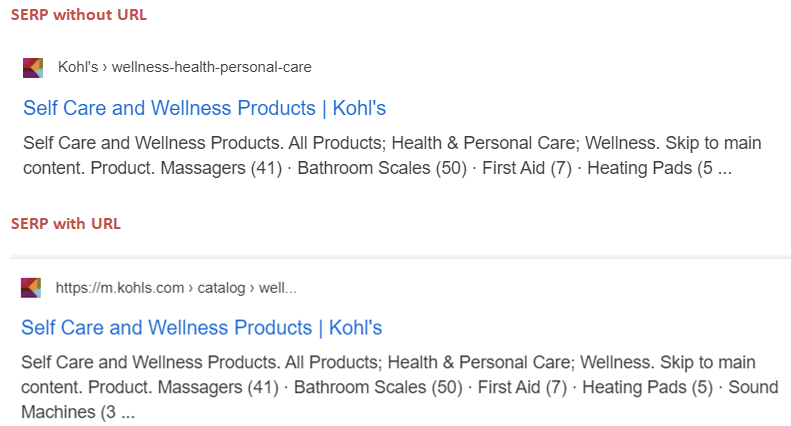Click Heating Pads (5 ... ending the first snippet
791x426 pixels.
[659, 168]
